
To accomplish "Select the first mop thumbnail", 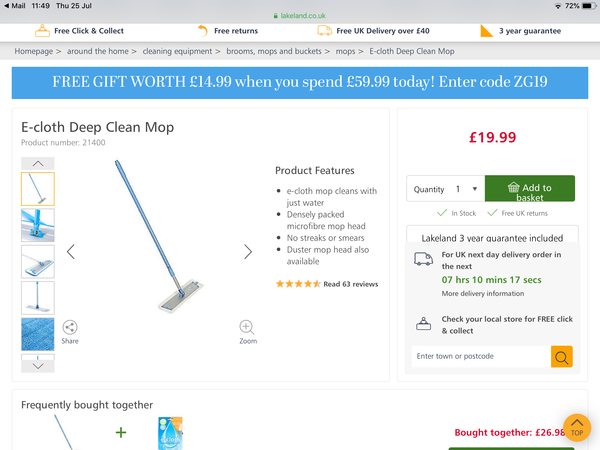I will point(38,189).
